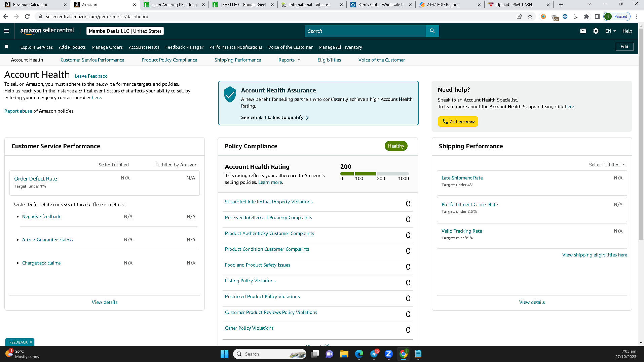Screen dimensions: 644x362
Task: Toggle the browser side panel icon
Action: point(597,16)
